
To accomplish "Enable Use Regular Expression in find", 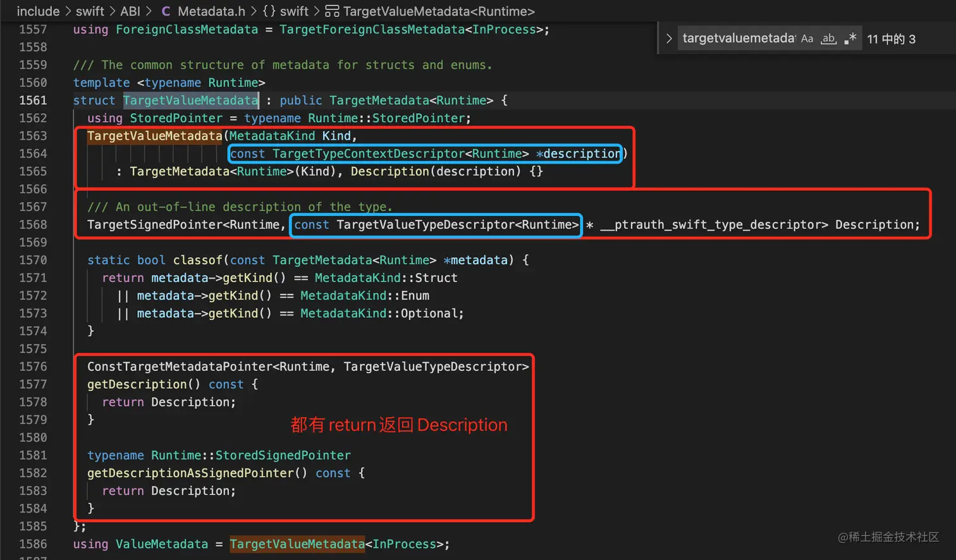I will click(x=850, y=39).
